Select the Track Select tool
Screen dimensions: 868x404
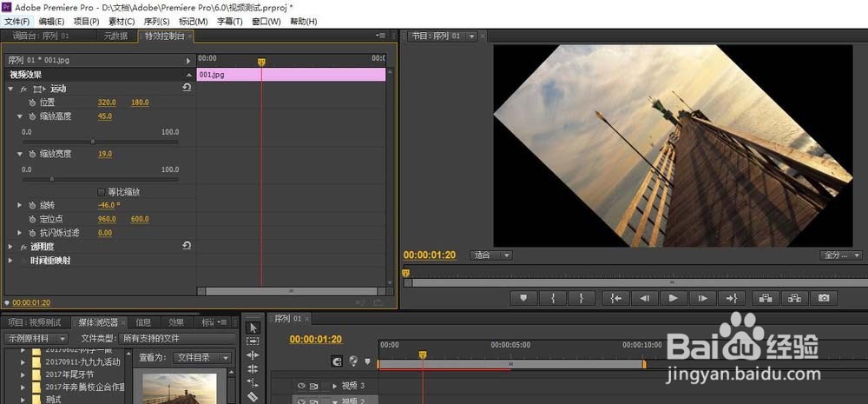tap(253, 341)
